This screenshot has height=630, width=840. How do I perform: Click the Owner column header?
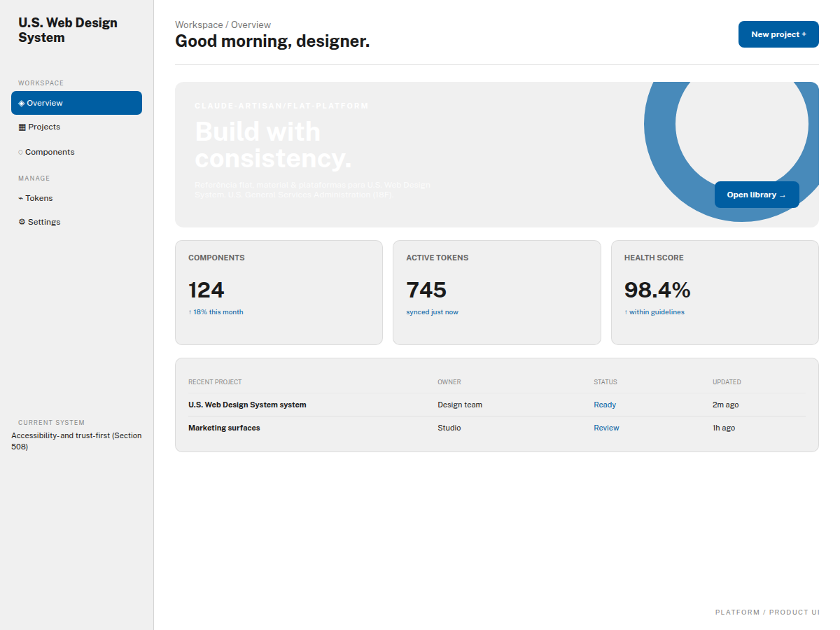click(x=449, y=382)
